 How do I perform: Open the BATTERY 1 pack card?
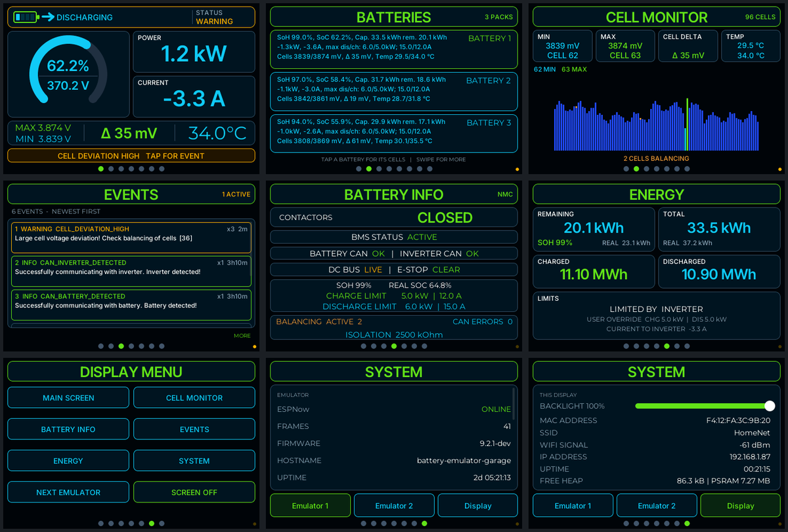pyautogui.click(x=394, y=49)
